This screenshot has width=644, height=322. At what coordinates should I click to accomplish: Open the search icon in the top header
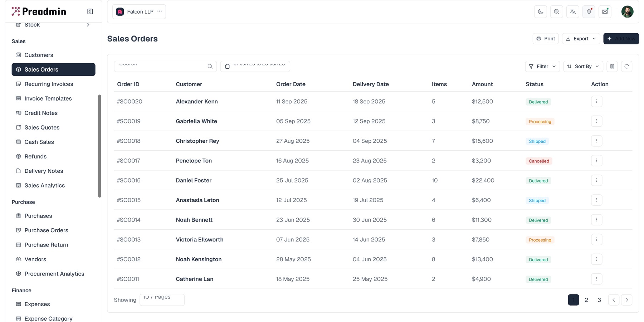(x=557, y=11)
